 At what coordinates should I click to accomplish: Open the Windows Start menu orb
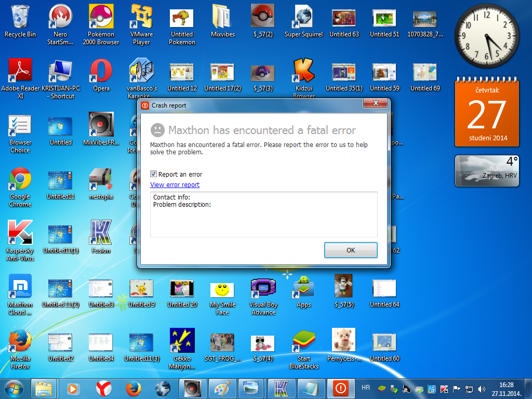tap(14, 389)
